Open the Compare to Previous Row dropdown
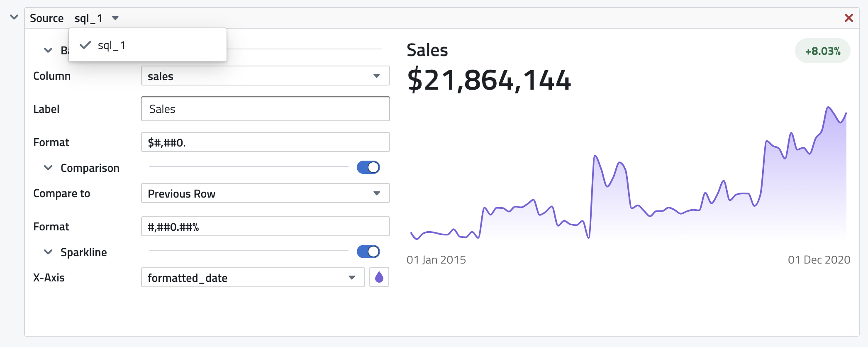Screen dimensions: 868x347 pos(265,193)
